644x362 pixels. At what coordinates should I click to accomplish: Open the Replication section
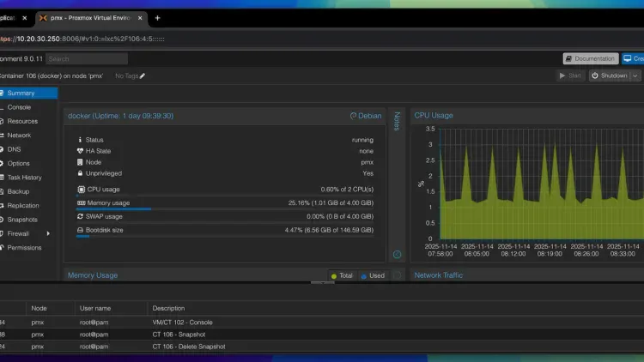point(23,205)
